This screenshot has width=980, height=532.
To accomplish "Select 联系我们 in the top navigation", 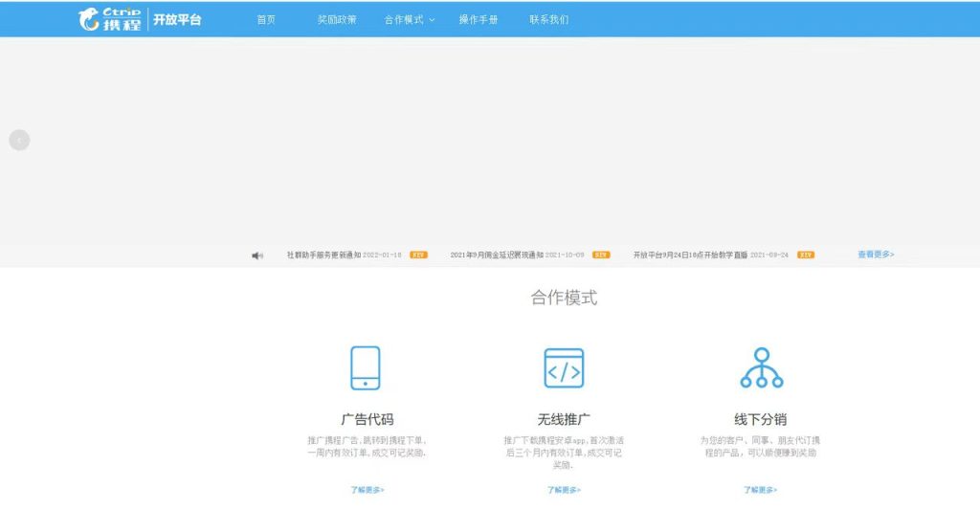I will coord(548,20).
